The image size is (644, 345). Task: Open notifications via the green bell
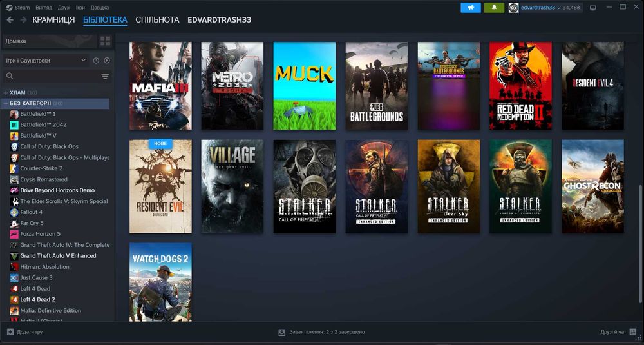click(x=494, y=7)
